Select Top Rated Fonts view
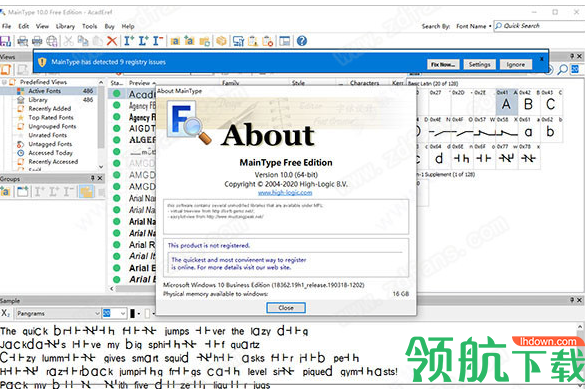This screenshot has height=389, width=585. tap(51, 117)
